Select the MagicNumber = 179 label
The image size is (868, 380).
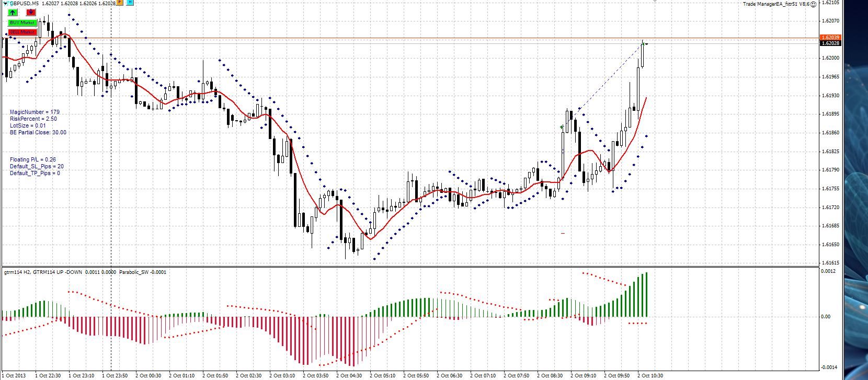point(35,112)
